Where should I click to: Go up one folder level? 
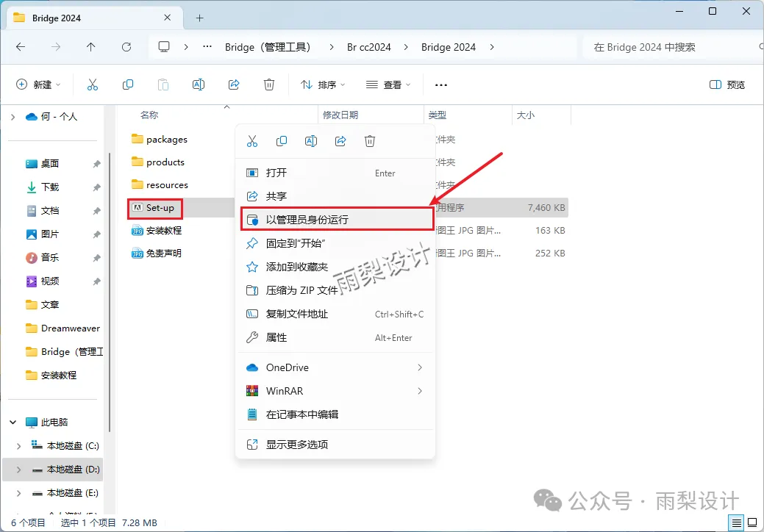pos(90,47)
